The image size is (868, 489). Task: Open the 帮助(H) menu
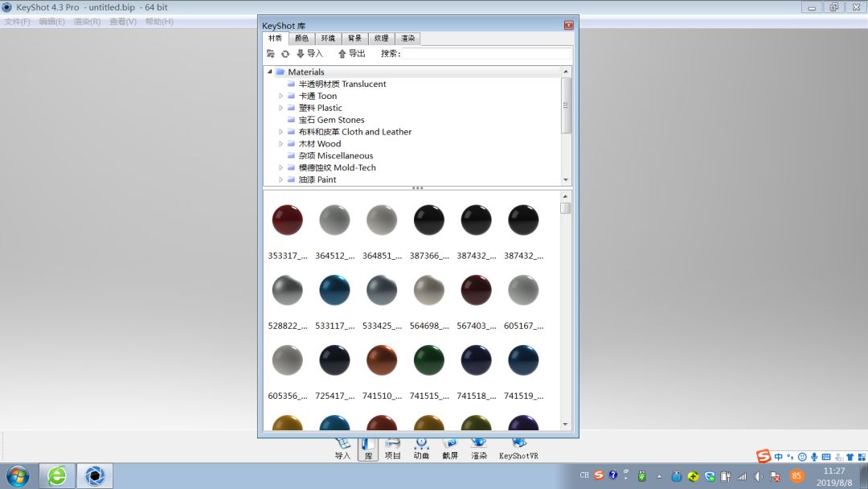[x=159, y=22]
